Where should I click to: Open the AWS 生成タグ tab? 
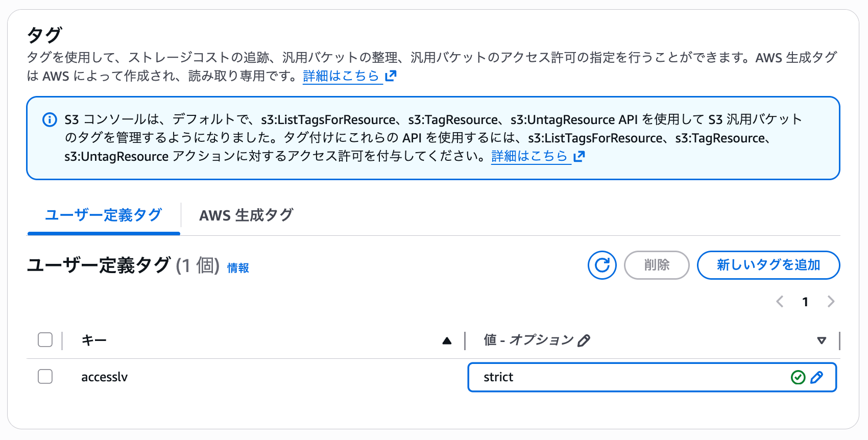pyautogui.click(x=246, y=215)
